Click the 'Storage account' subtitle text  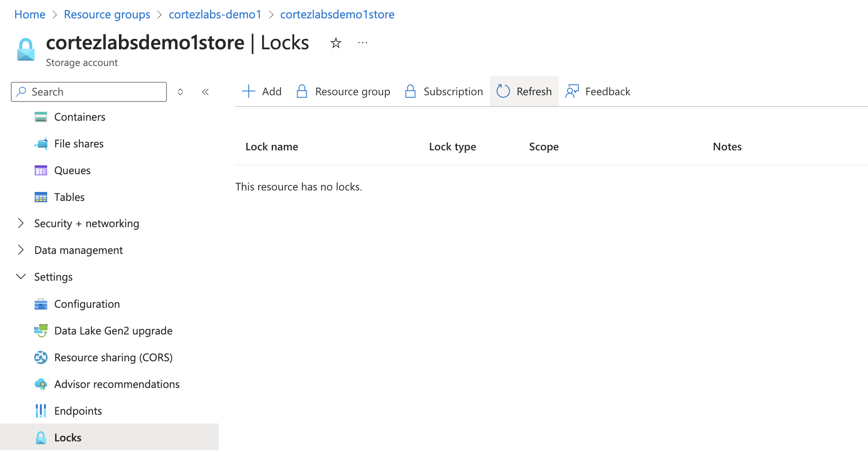click(82, 63)
